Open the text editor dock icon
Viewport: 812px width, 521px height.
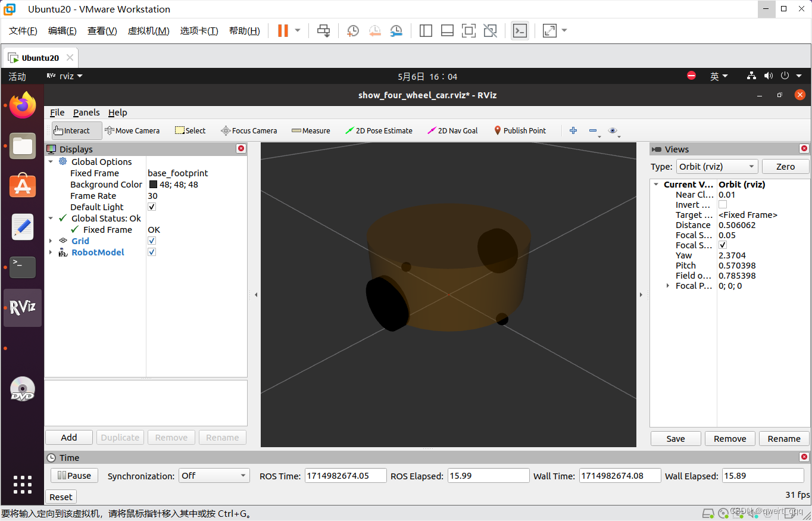coord(23,227)
